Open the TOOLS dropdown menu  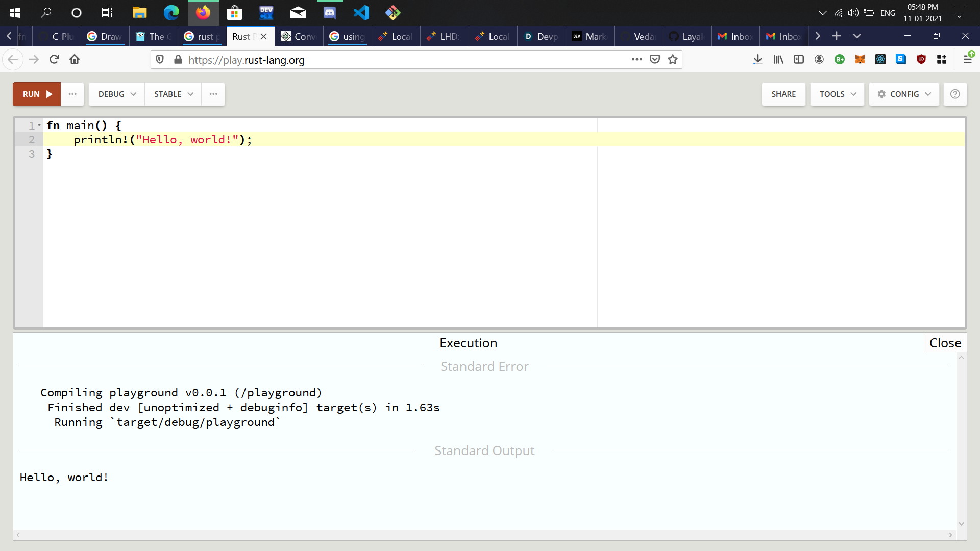(x=838, y=94)
